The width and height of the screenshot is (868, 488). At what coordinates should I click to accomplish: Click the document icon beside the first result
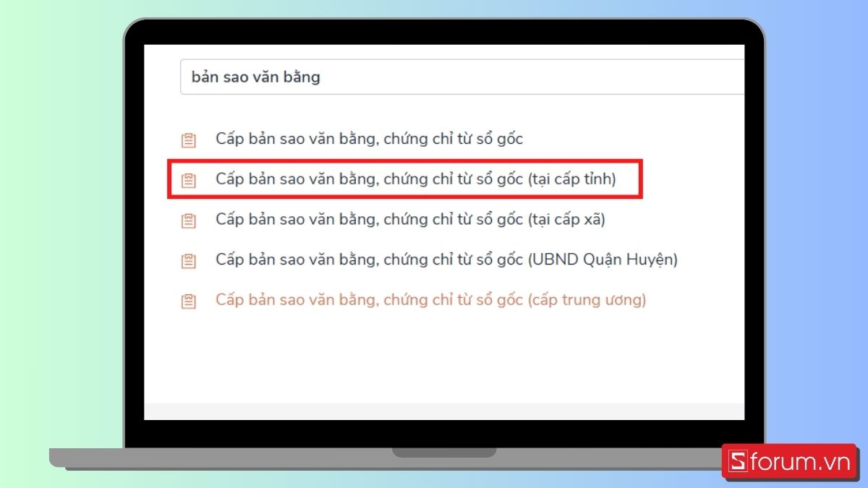pyautogui.click(x=188, y=139)
